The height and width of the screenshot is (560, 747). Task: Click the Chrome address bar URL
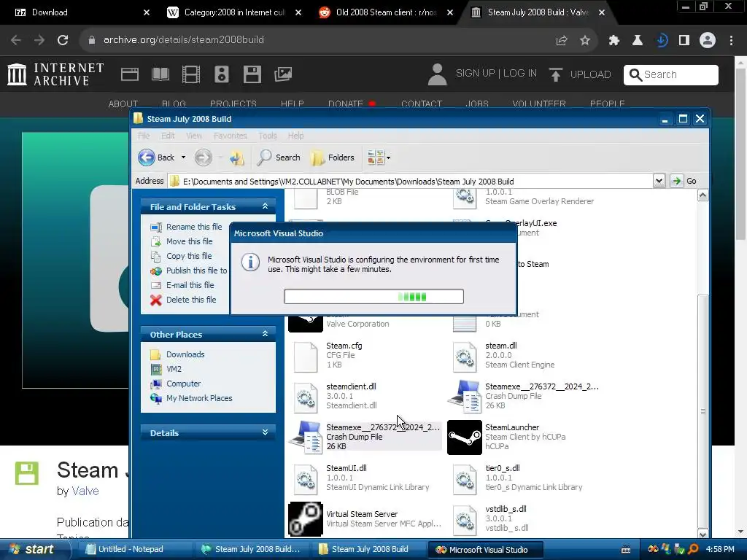183,40
